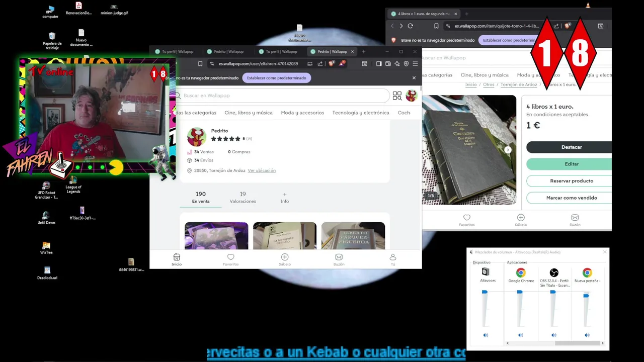Click the share icon in profile address bar

pyautogui.click(x=320, y=64)
